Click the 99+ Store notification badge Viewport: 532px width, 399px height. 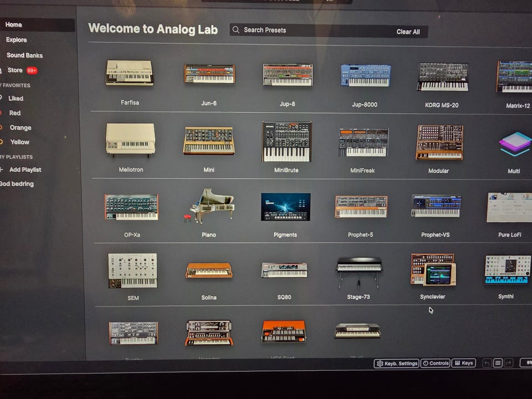click(32, 70)
